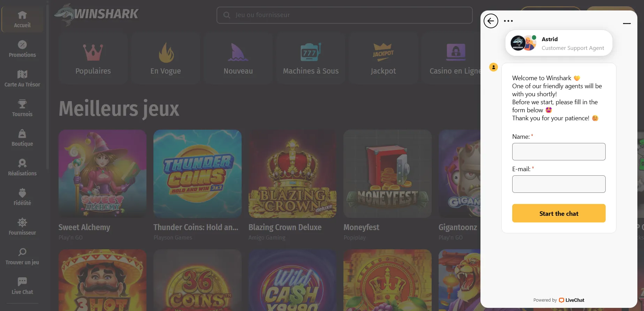The height and width of the screenshot is (311, 644).
Task: Click Blazing Crown Deluxe title text
Action: tap(285, 227)
